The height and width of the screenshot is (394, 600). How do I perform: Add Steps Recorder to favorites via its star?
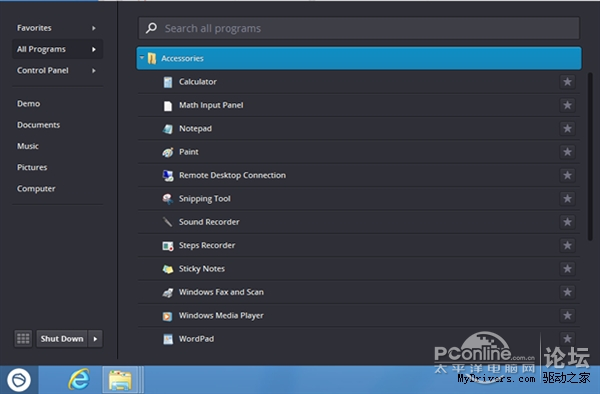click(567, 245)
